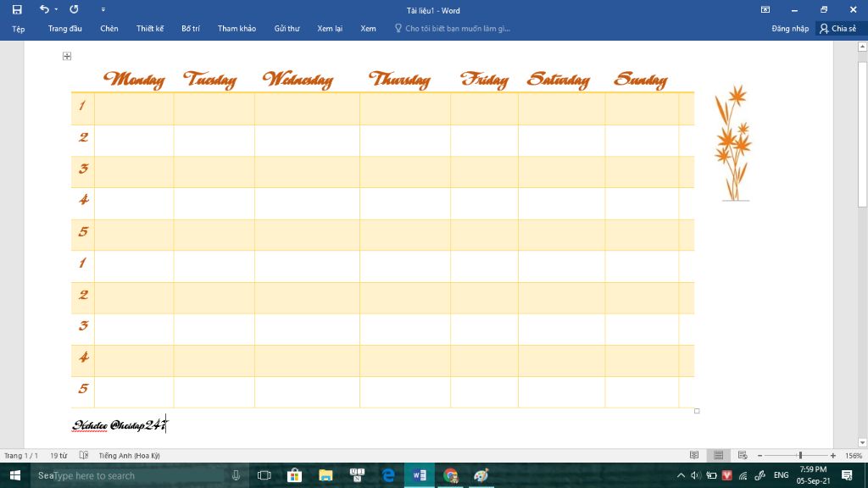Click the taskbar search box
The image size is (868, 488).
(x=127, y=475)
